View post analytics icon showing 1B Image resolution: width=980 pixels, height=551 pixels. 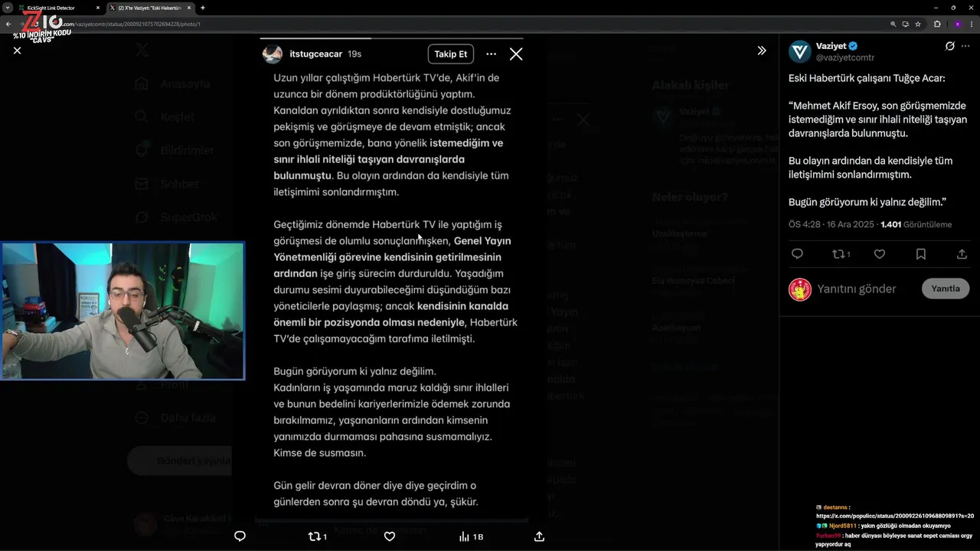[470, 536]
